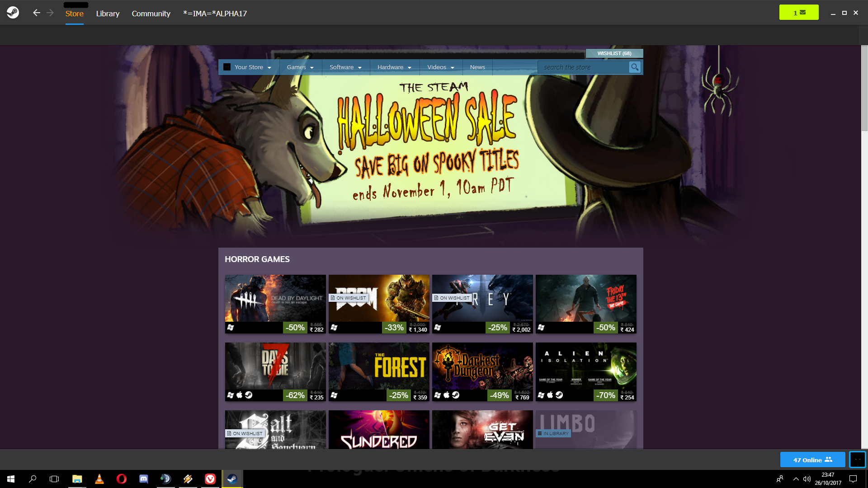Open the 7 Days to Die tile
This screenshot has width=868, height=488.
pyautogui.click(x=275, y=372)
